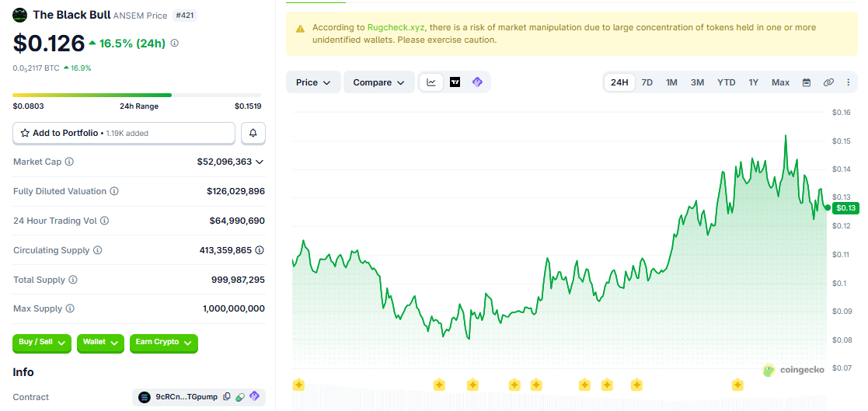Click purple diamond icon next to contract
Viewport: 868px width, 411px height.
coord(254,396)
